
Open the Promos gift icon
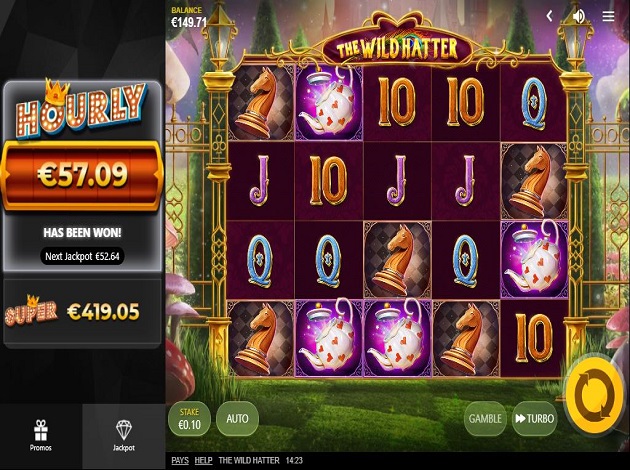(x=41, y=435)
